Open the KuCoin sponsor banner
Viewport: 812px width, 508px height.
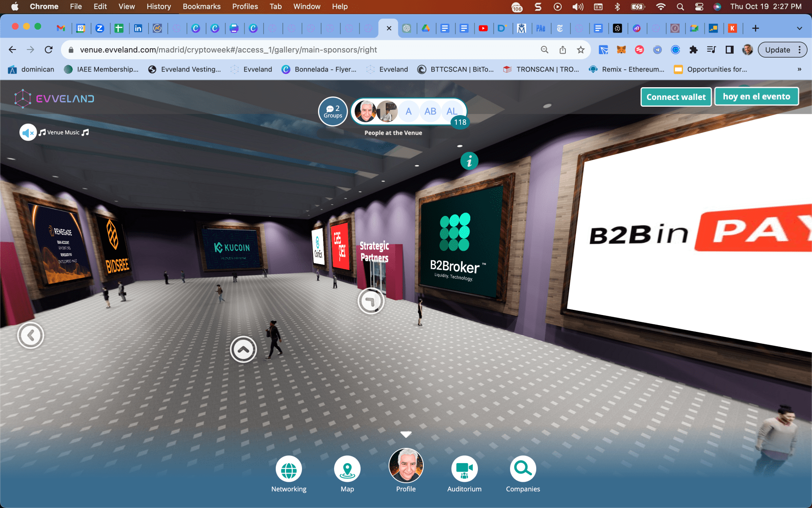click(232, 248)
